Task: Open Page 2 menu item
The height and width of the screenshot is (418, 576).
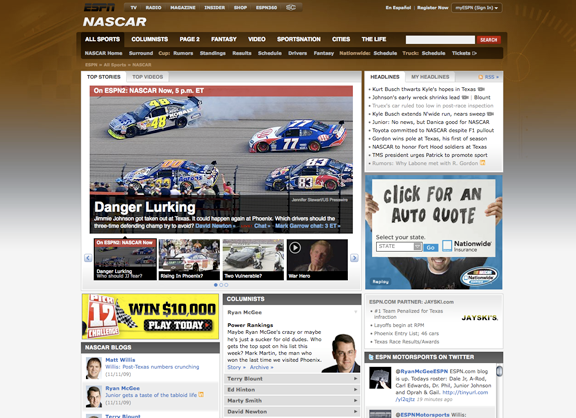Action: 190,39
